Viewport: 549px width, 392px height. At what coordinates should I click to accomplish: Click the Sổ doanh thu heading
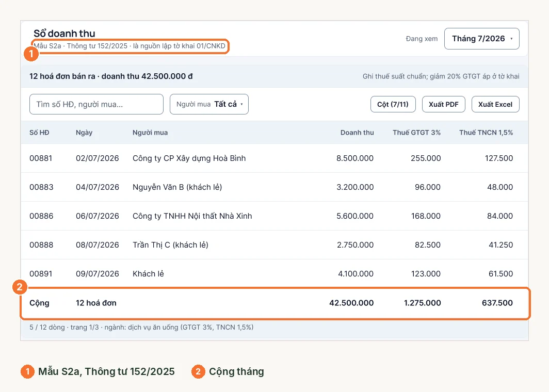64,33
